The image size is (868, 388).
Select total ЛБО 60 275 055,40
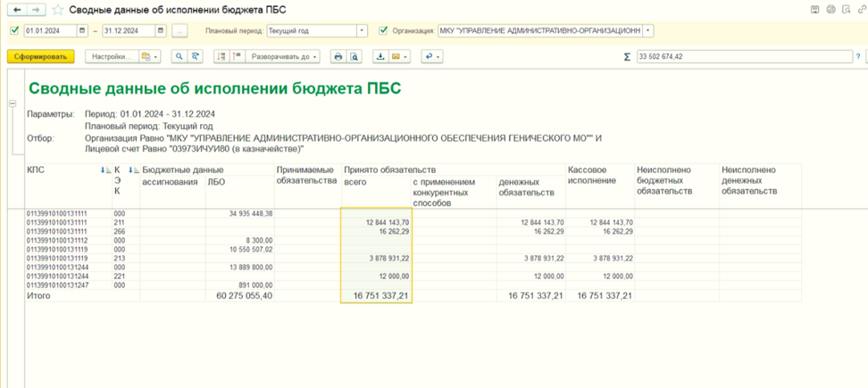tap(240, 296)
